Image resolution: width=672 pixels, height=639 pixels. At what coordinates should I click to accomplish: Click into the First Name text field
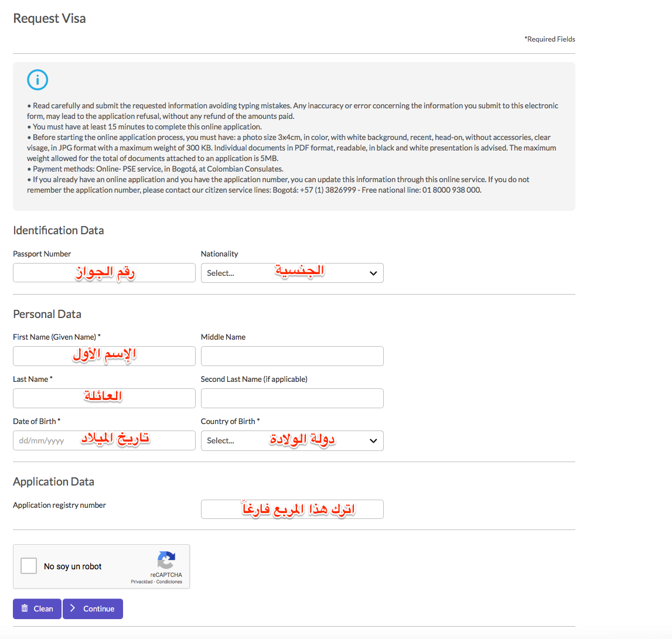click(x=104, y=356)
